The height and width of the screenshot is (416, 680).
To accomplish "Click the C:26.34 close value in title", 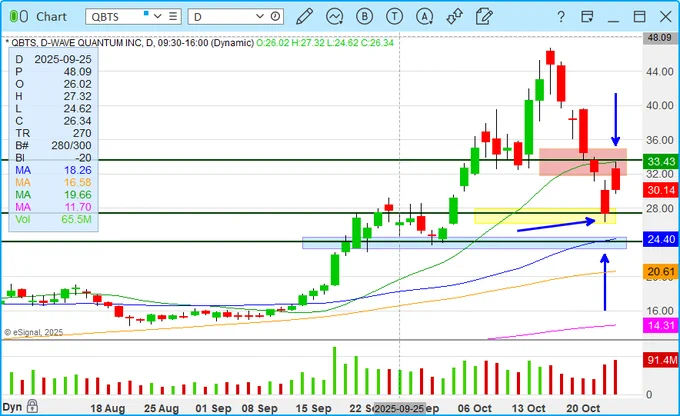I will click(376, 43).
